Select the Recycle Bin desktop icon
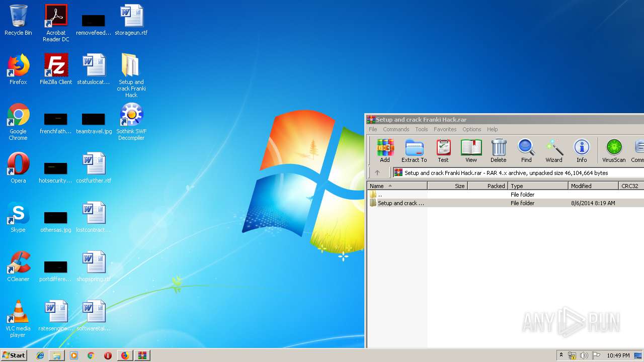The height and width of the screenshot is (362, 644). tap(18, 20)
